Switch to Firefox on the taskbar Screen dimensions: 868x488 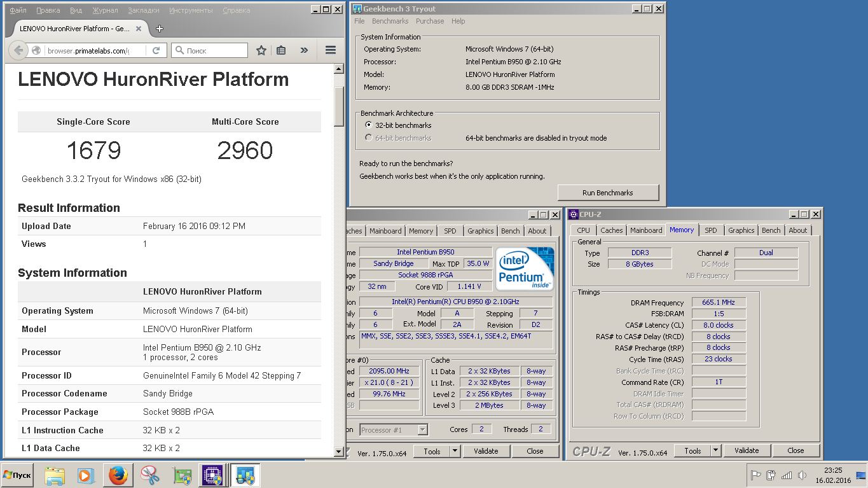tap(118, 476)
